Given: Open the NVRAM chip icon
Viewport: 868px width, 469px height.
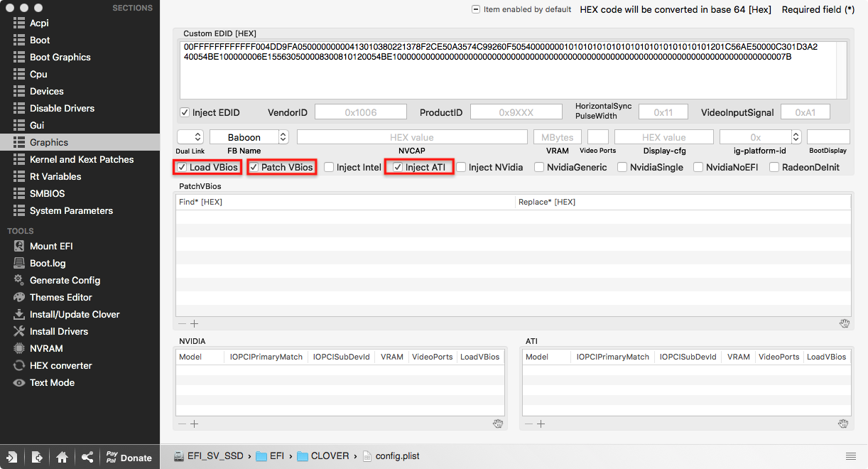Looking at the screenshot, I should 18,348.
